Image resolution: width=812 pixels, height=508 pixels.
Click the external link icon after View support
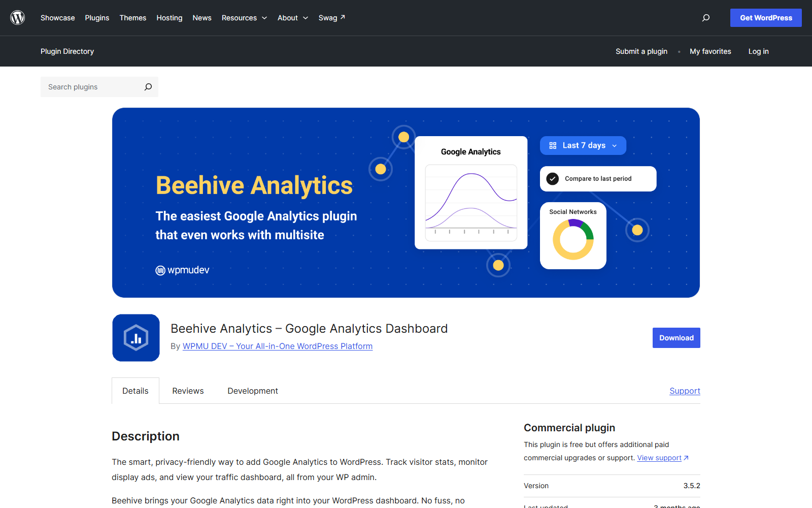coord(686,458)
